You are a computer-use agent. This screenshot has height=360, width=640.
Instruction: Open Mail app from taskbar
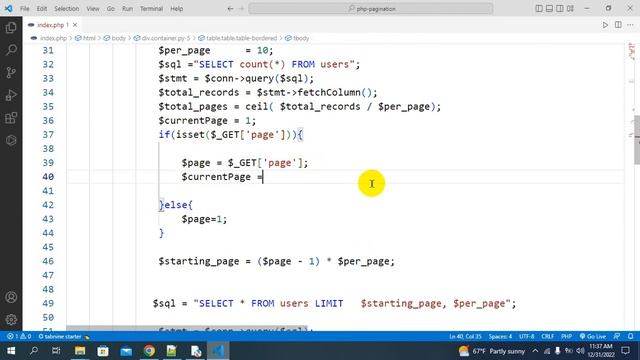tap(126, 351)
